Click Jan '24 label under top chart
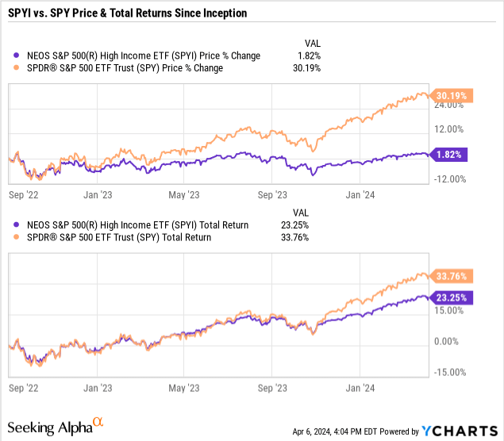The image size is (504, 441). 360,195
